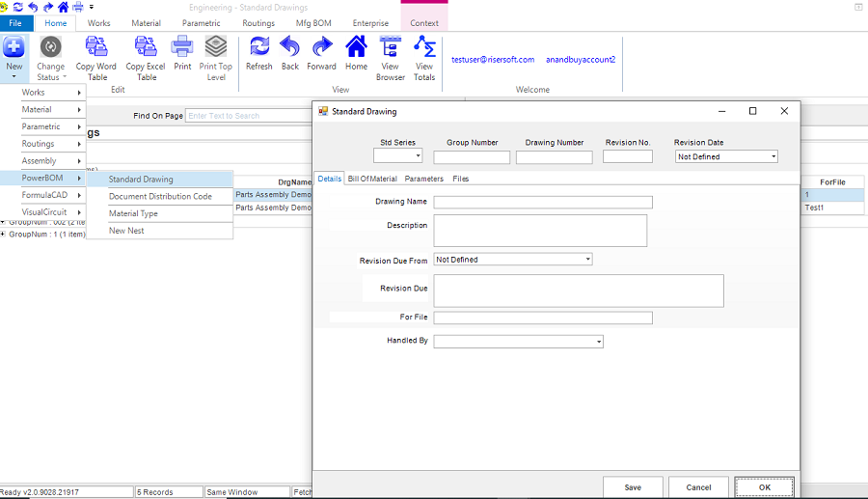868x499 pixels.
Task: Click the View Totals sigma icon
Action: (x=424, y=48)
